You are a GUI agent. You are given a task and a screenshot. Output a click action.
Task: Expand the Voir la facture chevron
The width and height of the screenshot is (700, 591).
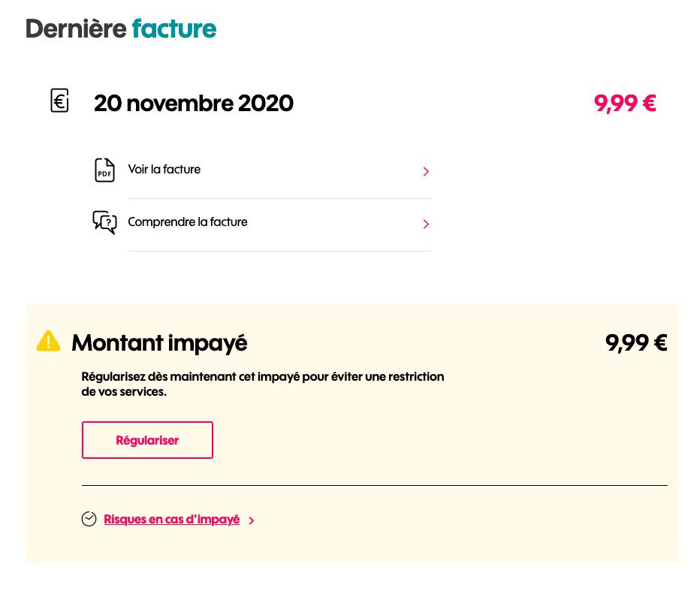pyautogui.click(x=426, y=171)
